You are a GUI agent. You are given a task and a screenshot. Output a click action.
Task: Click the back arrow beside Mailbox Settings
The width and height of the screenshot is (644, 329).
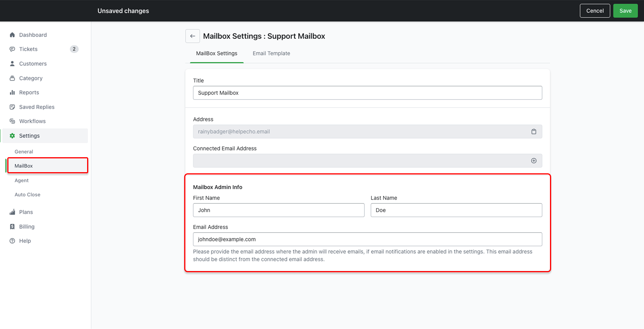pyautogui.click(x=192, y=36)
